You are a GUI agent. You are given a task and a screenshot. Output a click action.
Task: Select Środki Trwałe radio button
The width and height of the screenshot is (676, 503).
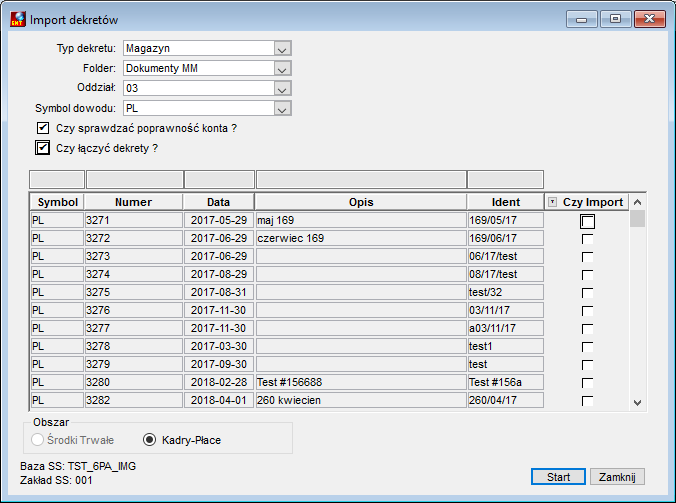click(38, 440)
